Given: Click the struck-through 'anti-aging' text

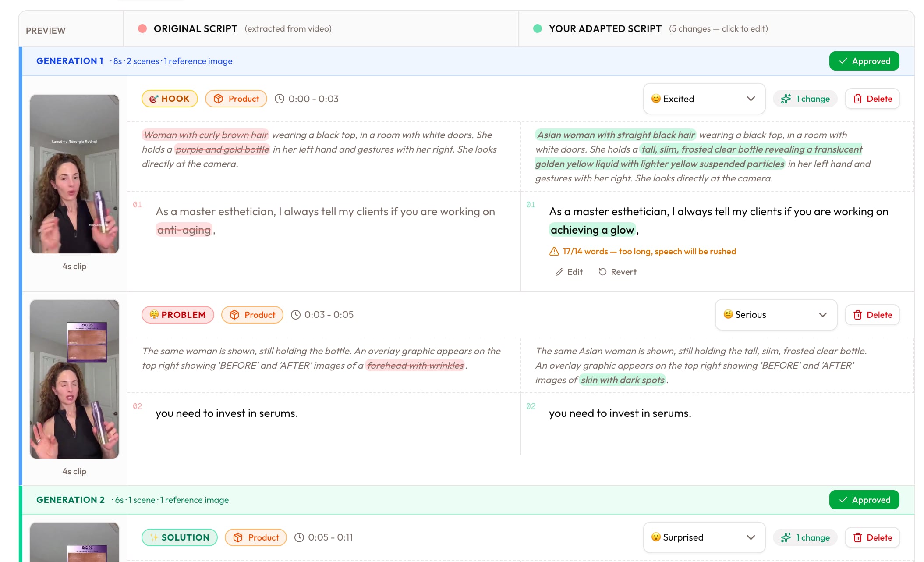Looking at the screenshot, I should [x=184, y=230].
